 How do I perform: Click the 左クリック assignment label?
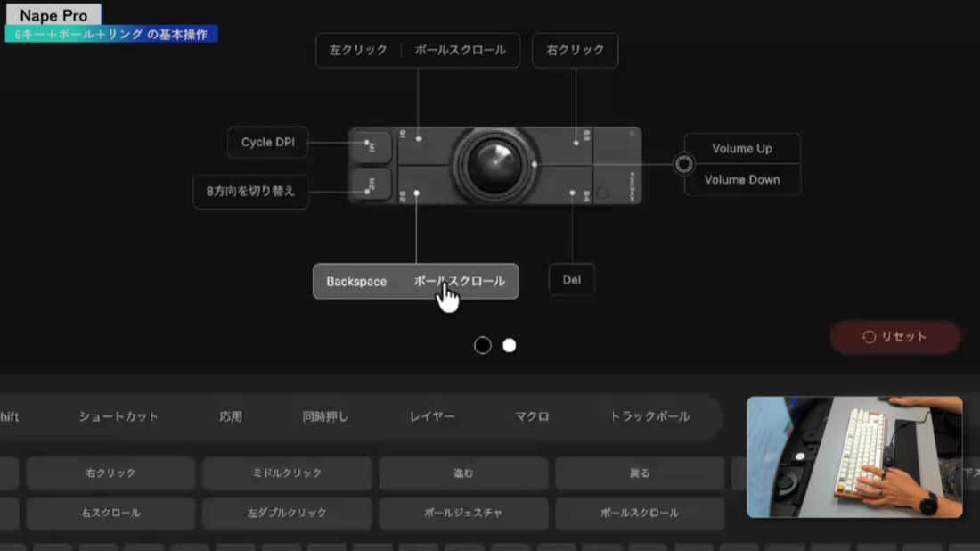[x=358, y=50]
